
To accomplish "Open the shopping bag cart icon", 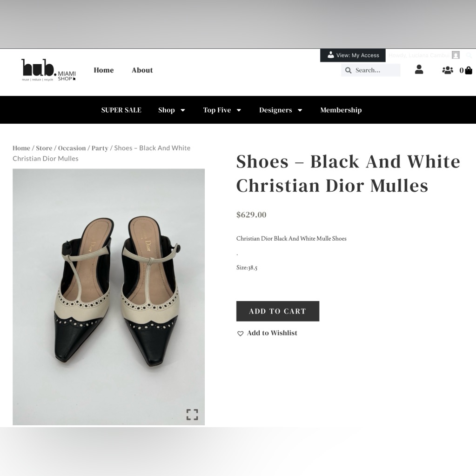I will point(469,70).
